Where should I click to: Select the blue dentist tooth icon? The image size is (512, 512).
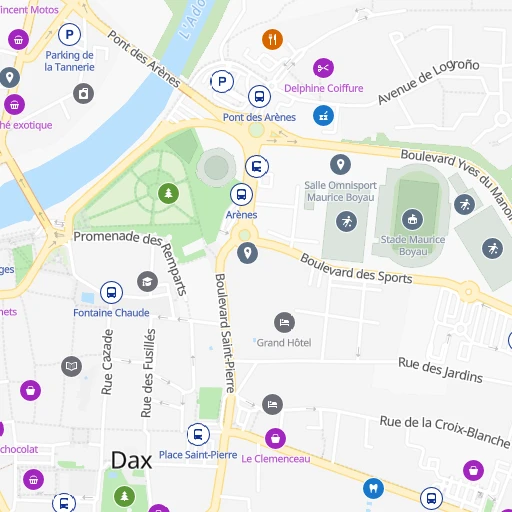click(373, 488)
